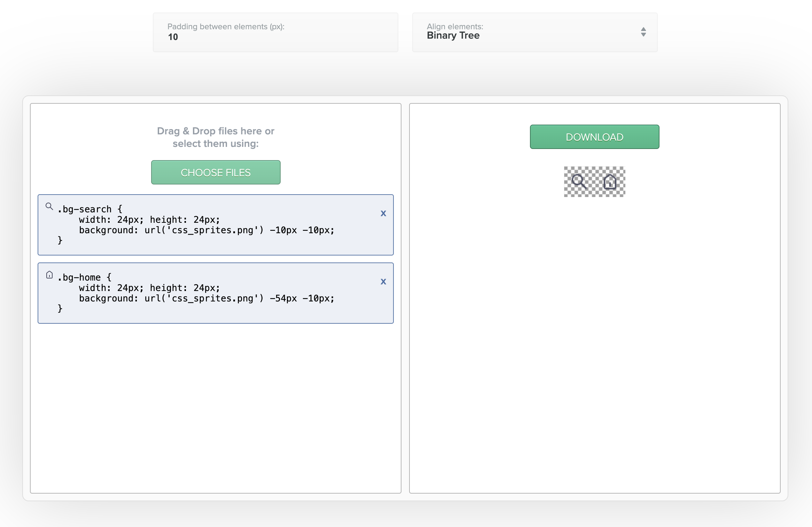
Task: Click the padding value 10
Action: pyautogui.click(x=173, y=37)
